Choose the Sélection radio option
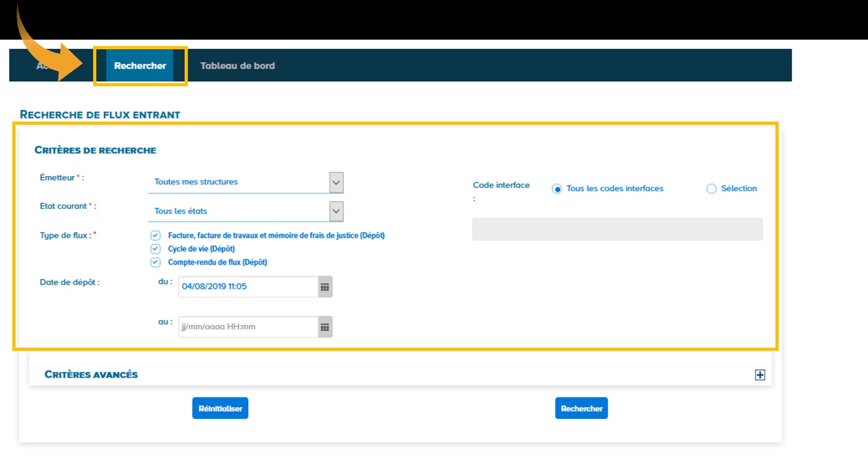The width and height of the screenshot is (868, 465). (711, 189)
